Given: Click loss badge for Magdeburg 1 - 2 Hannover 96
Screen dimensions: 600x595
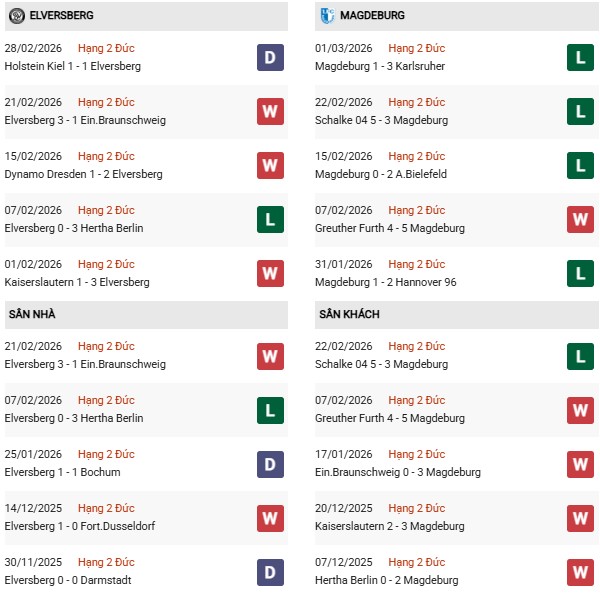Looking at the screenshot, I should [x=580, y=274].
